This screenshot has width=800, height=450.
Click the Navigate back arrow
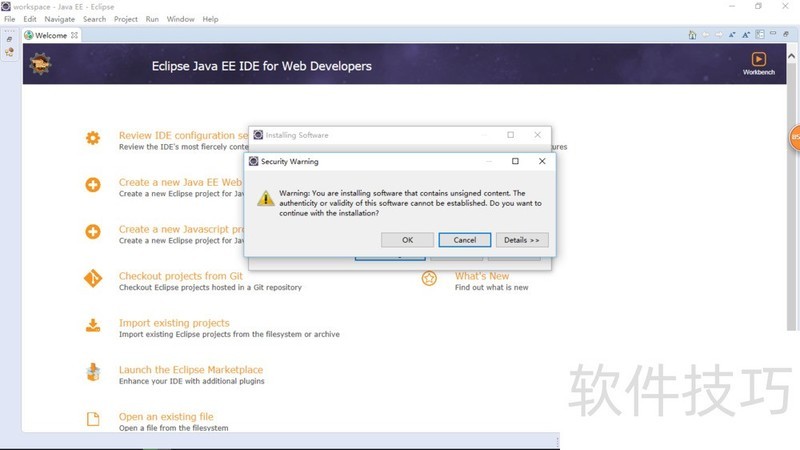706,35
